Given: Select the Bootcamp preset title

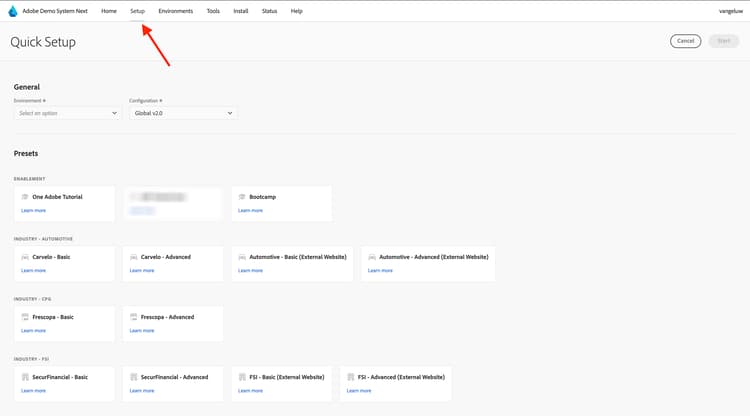Looking at the screenshot, I should click(x=263, y=197).
